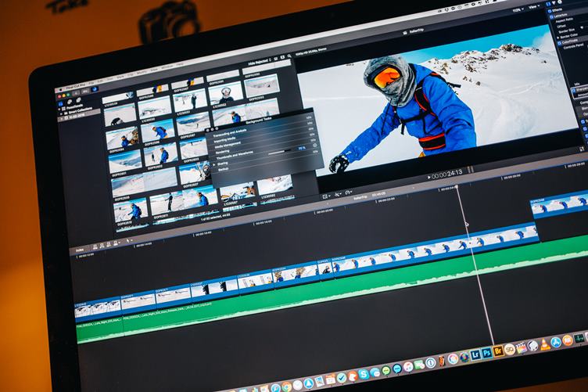
Task: Click Final Cut Pro clapperboard dock icon
Action: pos(522,347)
